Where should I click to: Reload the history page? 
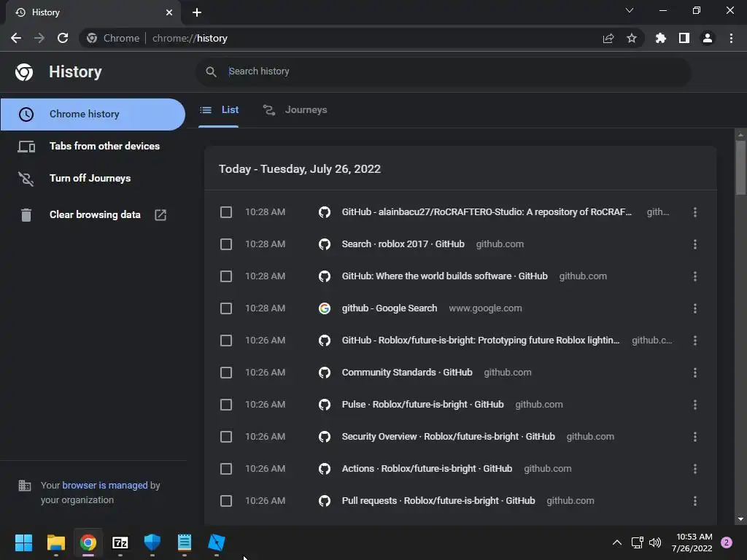(x=63, y=38)
